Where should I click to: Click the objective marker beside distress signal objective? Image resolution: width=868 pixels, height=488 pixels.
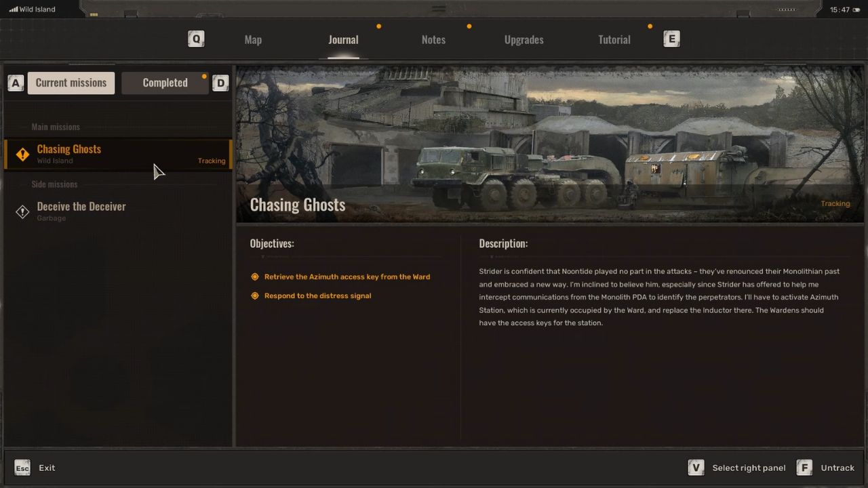click(255, 296)
